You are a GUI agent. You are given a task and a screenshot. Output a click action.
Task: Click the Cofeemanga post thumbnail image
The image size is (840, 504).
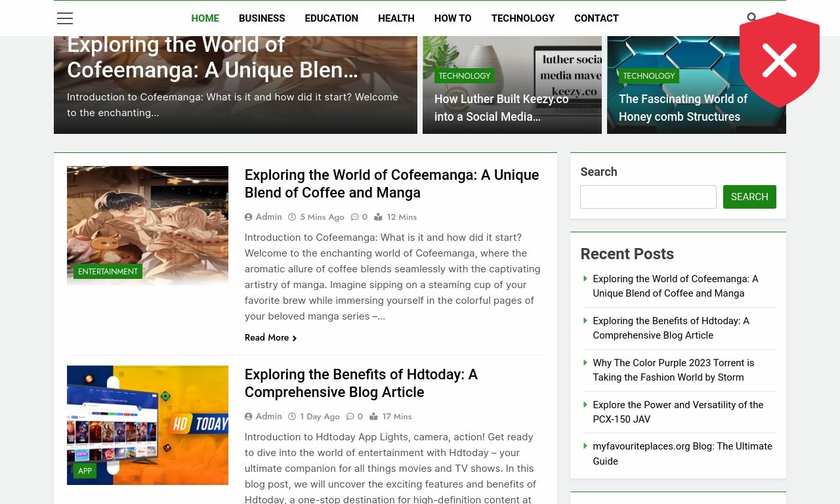148,225
